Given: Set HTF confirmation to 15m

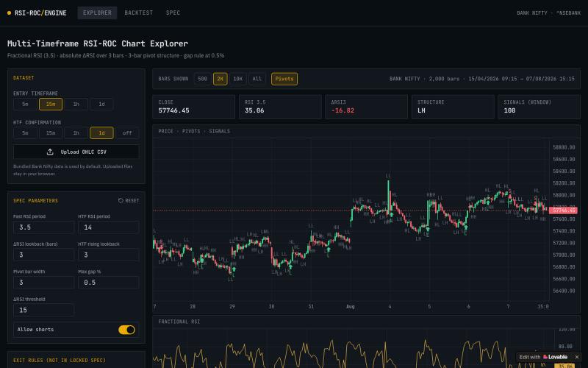Looking at the screenshot, I should [x=51, y=133].
